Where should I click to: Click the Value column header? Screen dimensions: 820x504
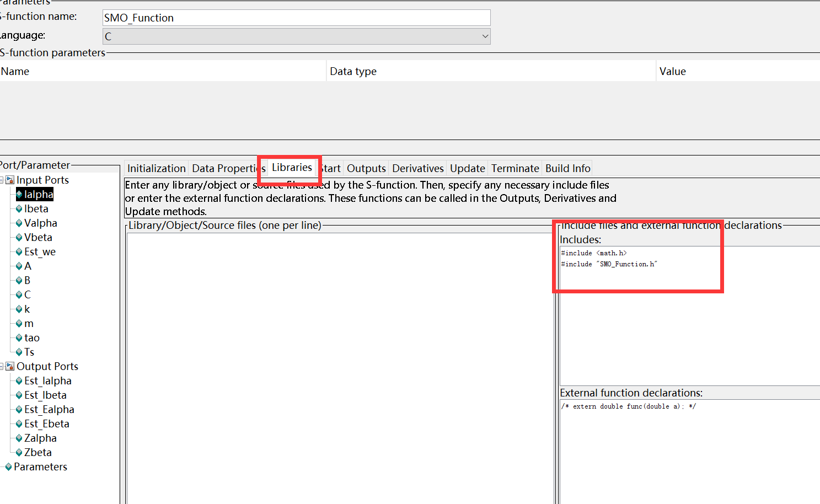tap(738, 71)
